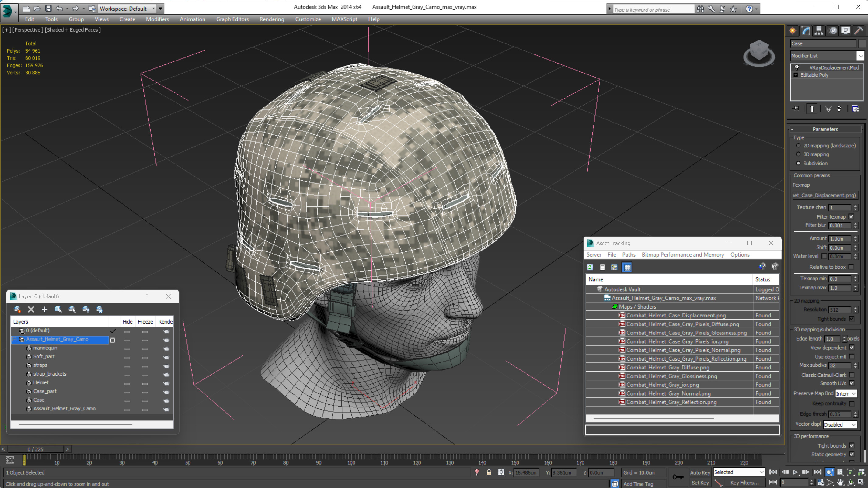The height and width of the screenshot is (488, 868).
Task: Click the object color swatch beside Case name
Action: pos(862,43)
